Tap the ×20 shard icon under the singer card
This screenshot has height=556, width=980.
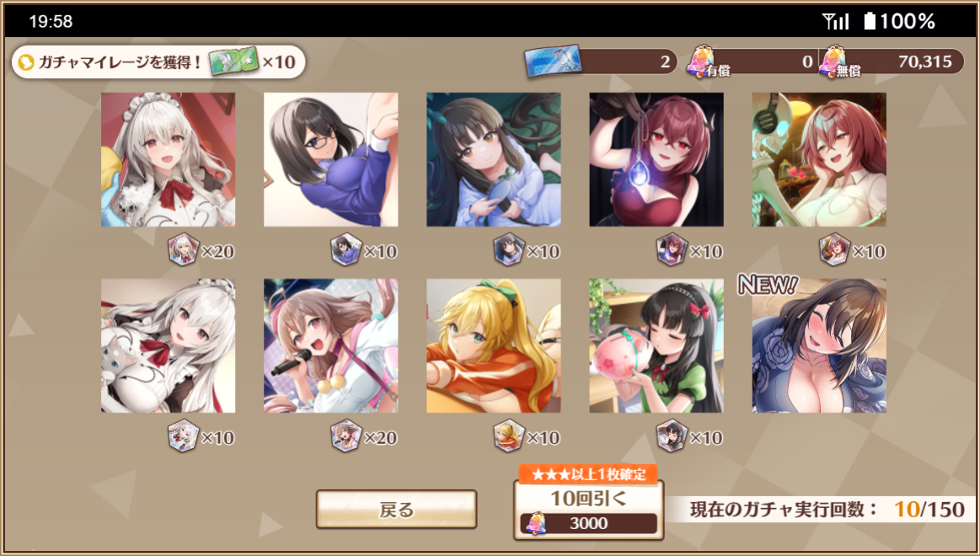[345, 436]
